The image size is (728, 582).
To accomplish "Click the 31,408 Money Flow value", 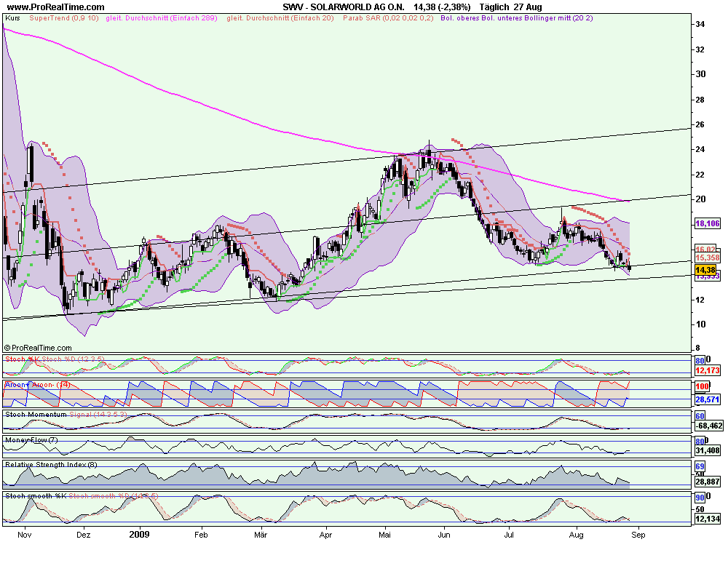I will tap(707, 450).
